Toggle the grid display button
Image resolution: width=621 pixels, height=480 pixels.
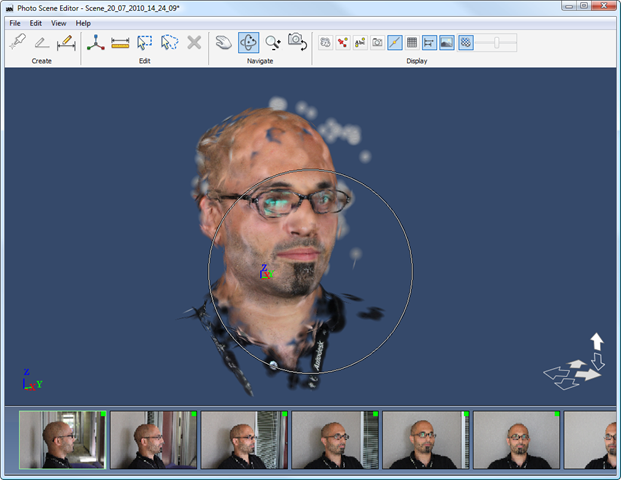tap(411, 42)
